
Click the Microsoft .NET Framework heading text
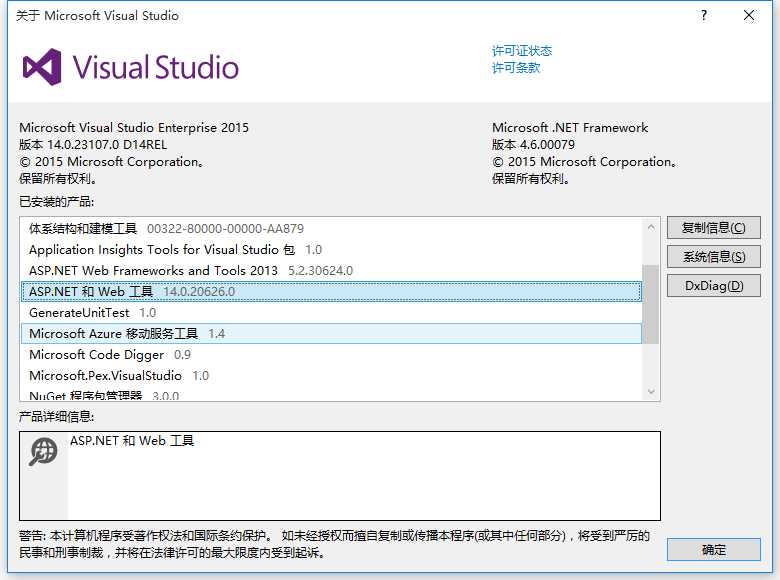coord(570,128)
